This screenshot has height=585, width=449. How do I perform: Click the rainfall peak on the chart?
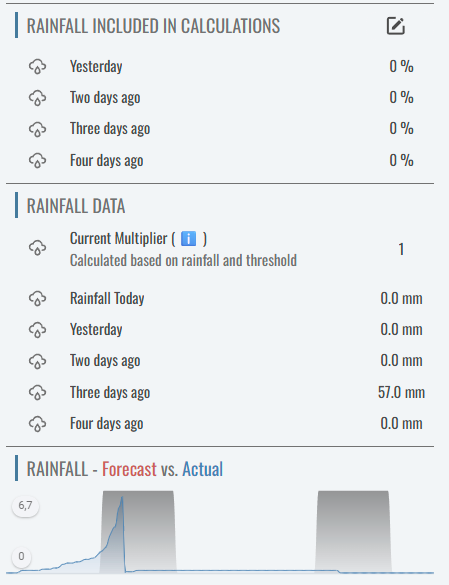coord(122,498)
